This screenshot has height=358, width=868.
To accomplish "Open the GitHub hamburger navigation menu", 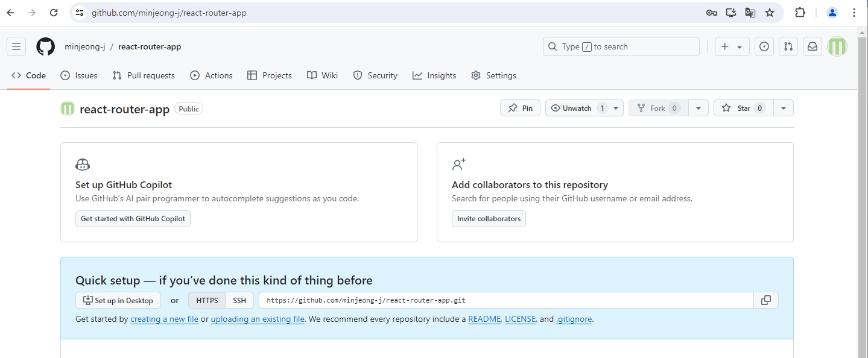I will click(16, 46).
